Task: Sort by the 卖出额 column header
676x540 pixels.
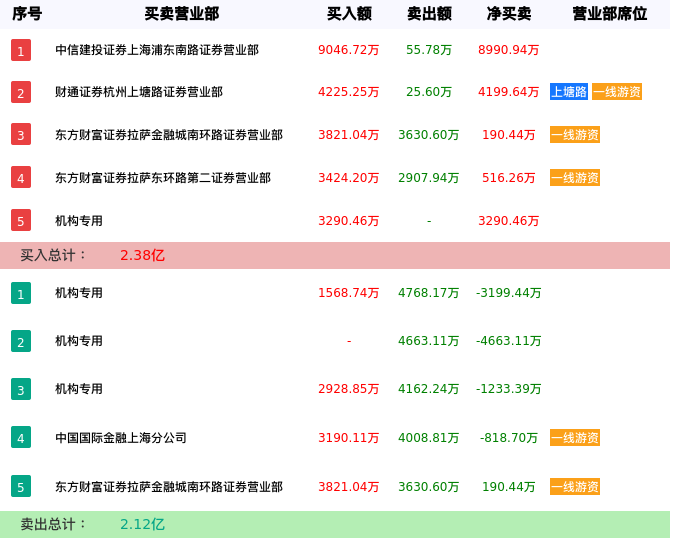Action: click(429, 14)
